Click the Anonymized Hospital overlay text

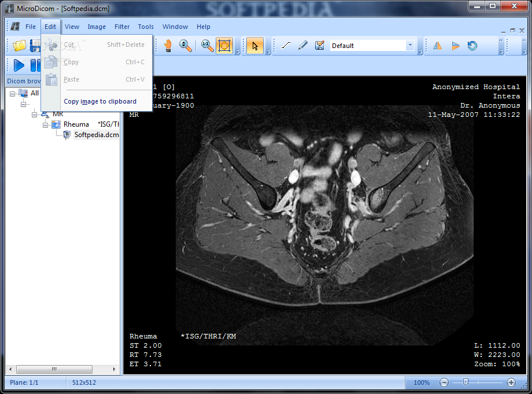(x=476, y=87)
